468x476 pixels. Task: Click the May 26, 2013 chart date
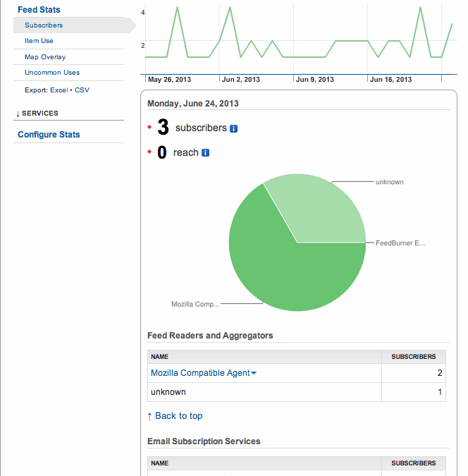(169, 80)
